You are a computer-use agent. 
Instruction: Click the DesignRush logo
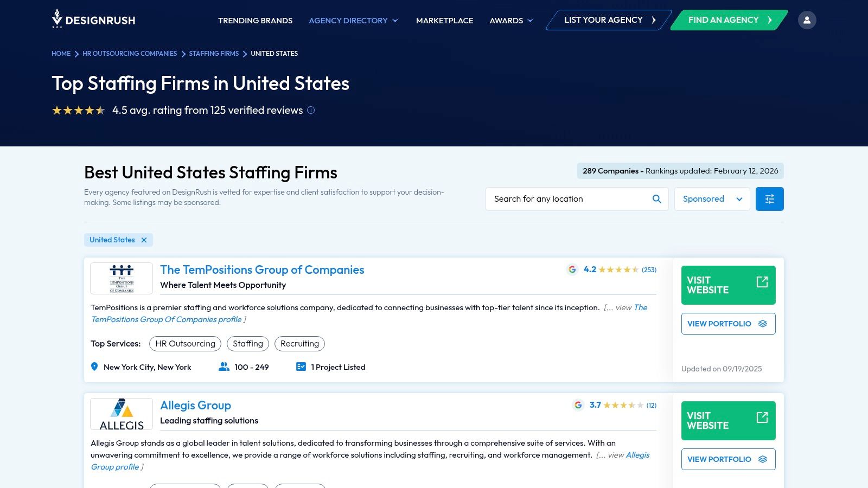coord(93,20)
